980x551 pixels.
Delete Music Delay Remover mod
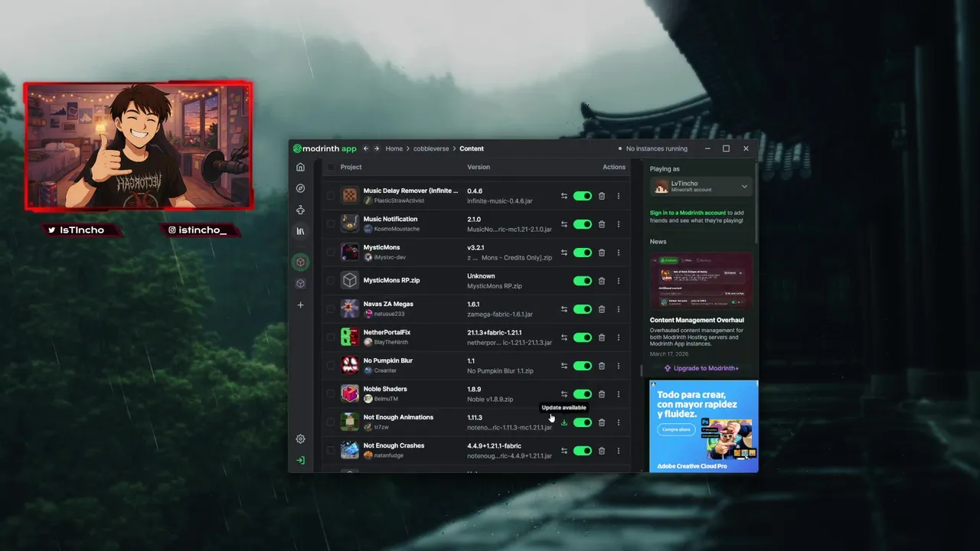point(602,196)
